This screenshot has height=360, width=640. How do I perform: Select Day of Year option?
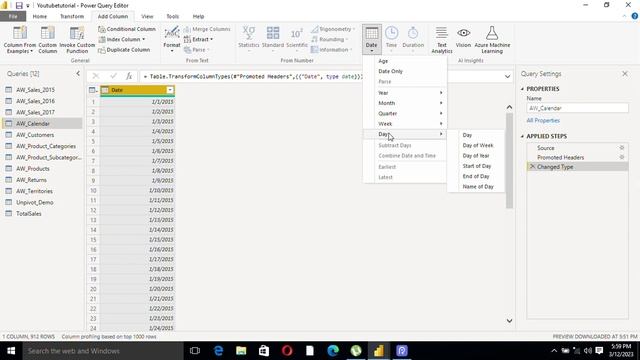(476, 156)
